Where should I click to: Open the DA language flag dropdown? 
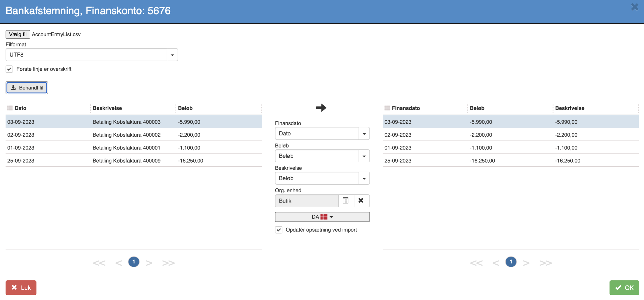tap(322, 217)
